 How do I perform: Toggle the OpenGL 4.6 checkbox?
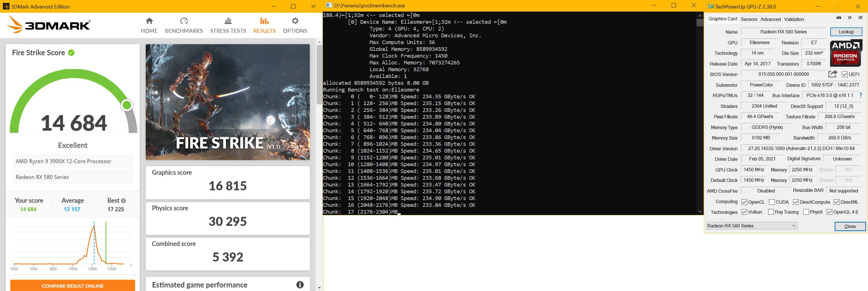[x=830, y=212]
